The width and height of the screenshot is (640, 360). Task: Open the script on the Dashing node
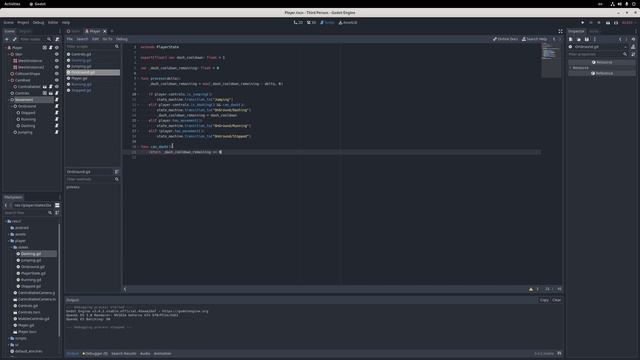pos(57,126)
